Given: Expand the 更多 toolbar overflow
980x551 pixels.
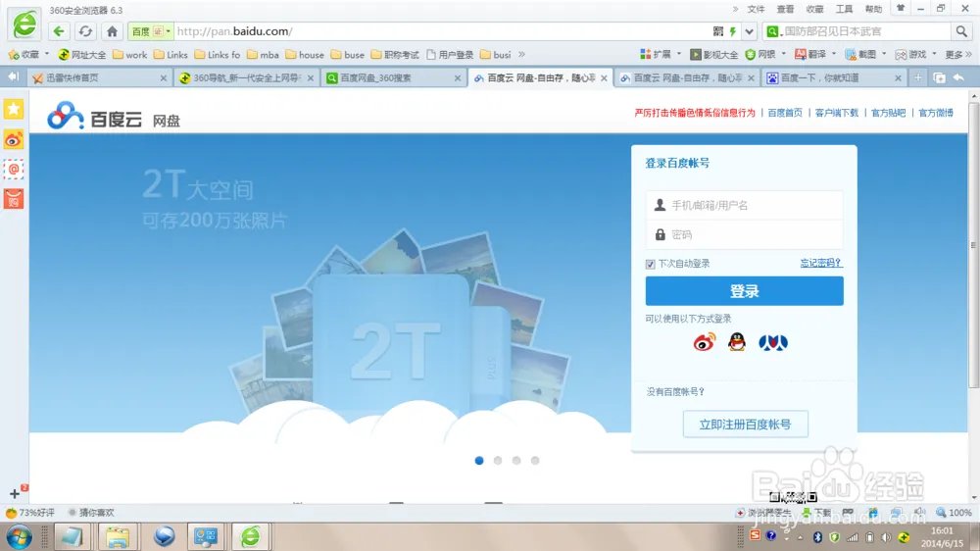Looking at the screenshot, I should [958, 54].
